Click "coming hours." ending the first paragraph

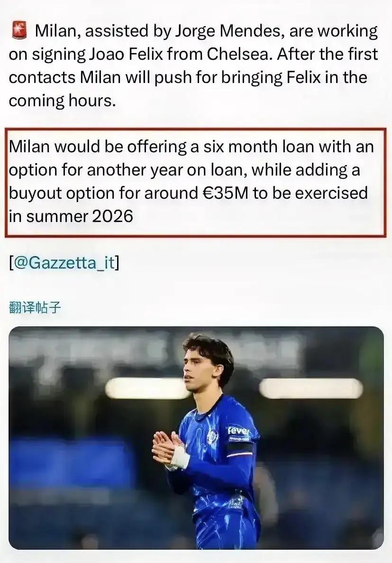click(x=62, y=101)
